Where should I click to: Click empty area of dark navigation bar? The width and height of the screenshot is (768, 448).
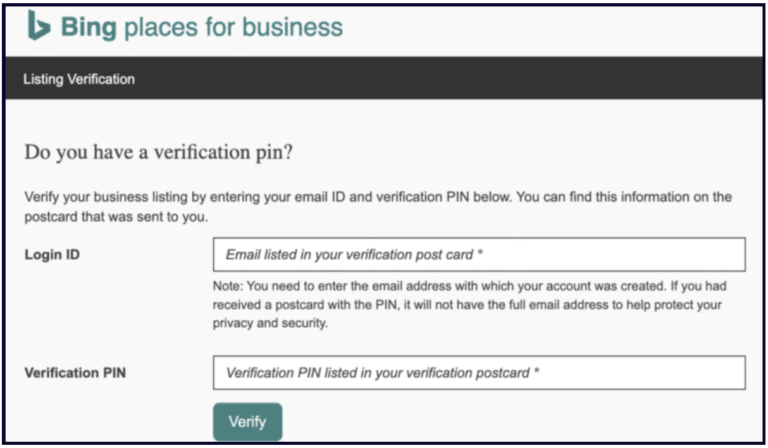pyautogui.click(x=450, y=79)
